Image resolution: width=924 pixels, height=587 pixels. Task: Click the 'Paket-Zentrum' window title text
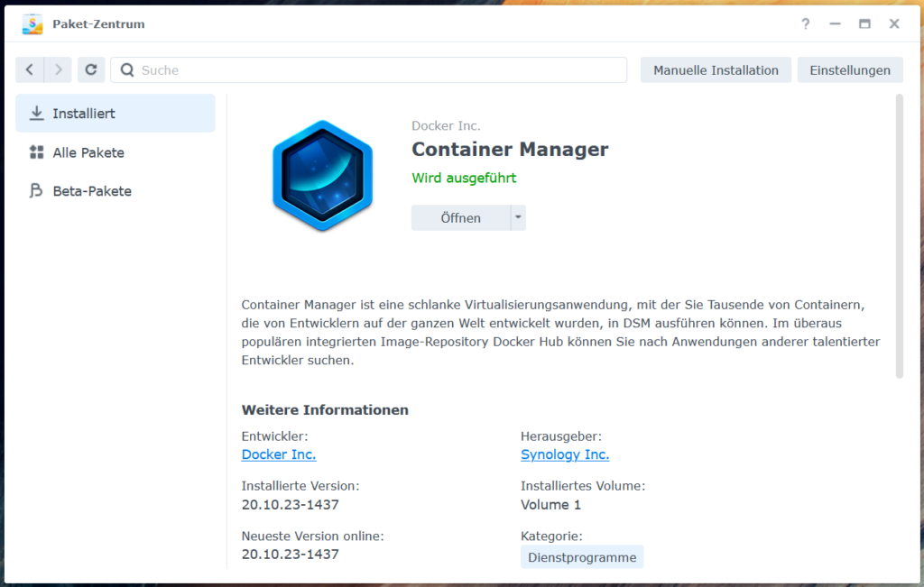click(98, 24)
